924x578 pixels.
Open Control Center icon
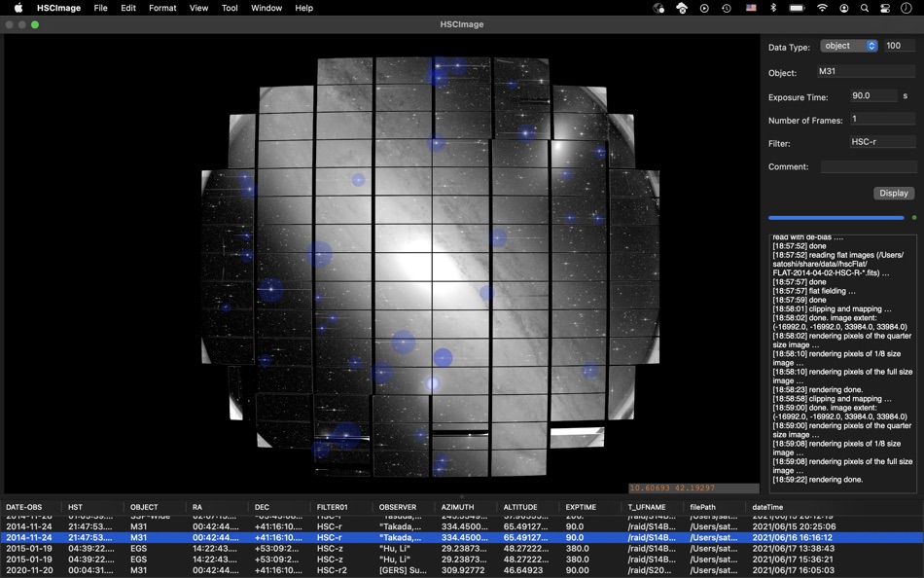pos(884,8)
